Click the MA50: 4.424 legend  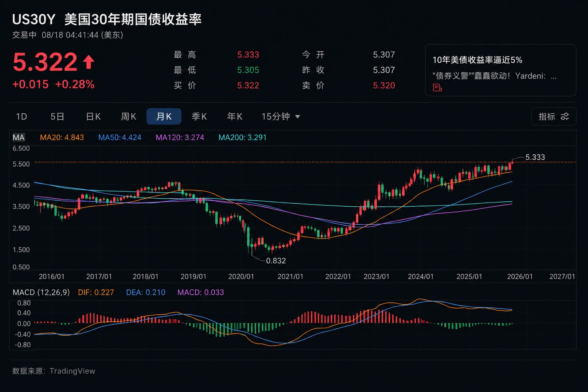[x=119, y=137]
